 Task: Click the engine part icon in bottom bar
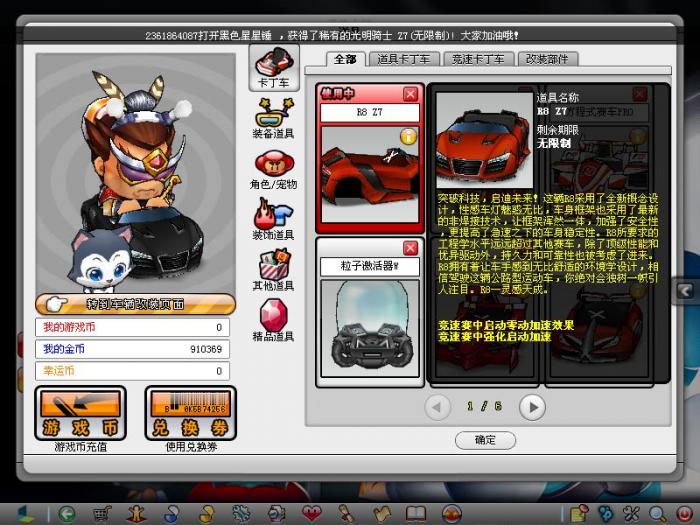[x=276, y=514]
